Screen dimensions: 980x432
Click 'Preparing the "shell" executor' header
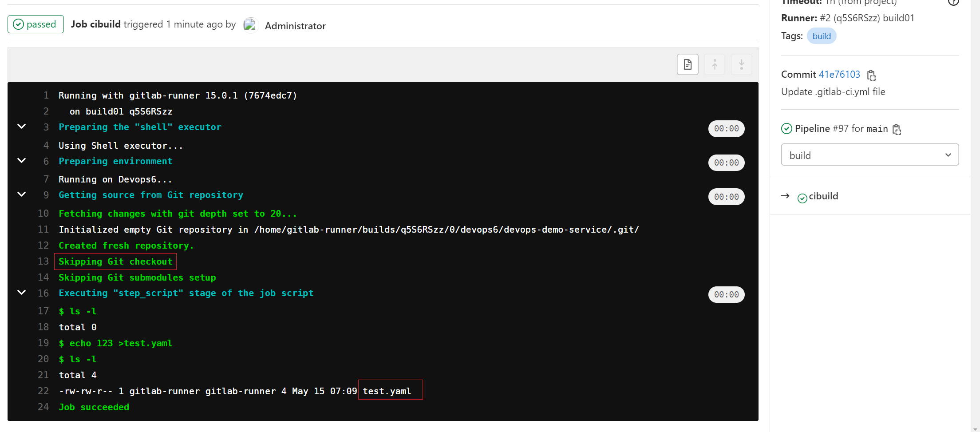click(140, 127)
